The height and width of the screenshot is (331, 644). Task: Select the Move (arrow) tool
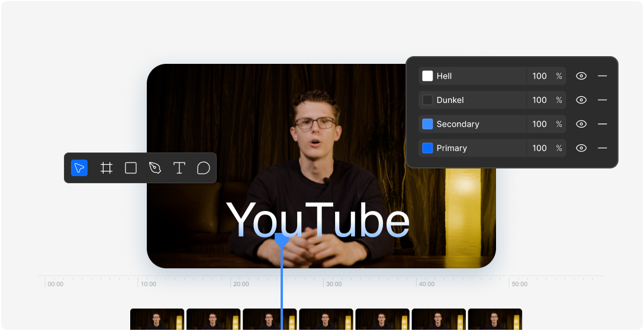pos(79,168)
